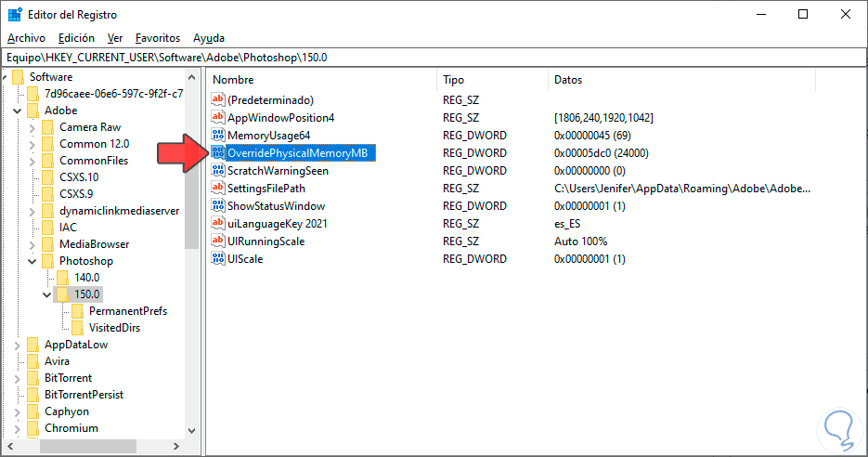Select the uiLanguageKey 2021 value
The height and width of the screenshot is (457, 868).
pos(271,224)
